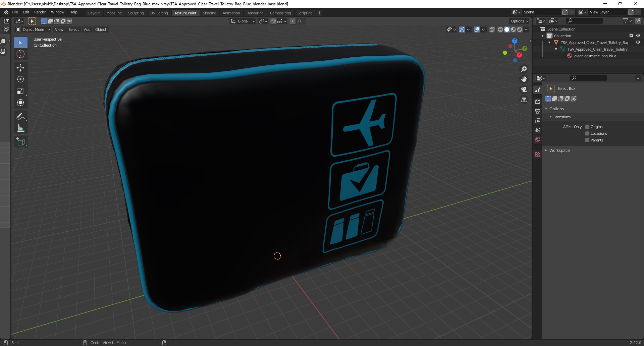Hide TSA_Approved_Clear_Travel_Toiletry_Bag object with eye icon

[638, 42]
